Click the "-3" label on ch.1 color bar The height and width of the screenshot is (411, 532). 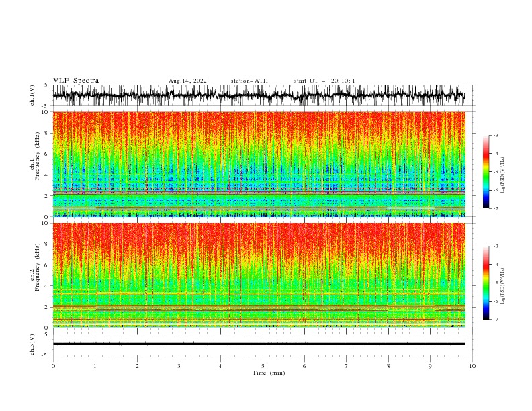point(495,135)
